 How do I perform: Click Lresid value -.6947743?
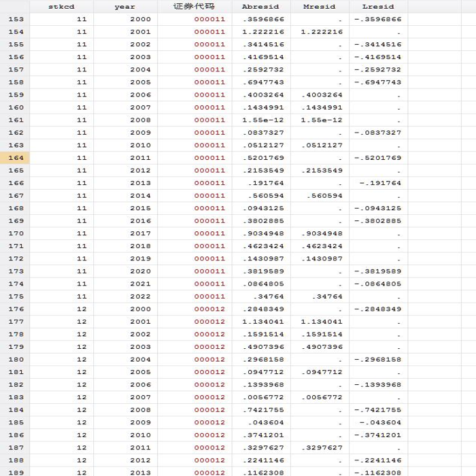click(378, 82)
